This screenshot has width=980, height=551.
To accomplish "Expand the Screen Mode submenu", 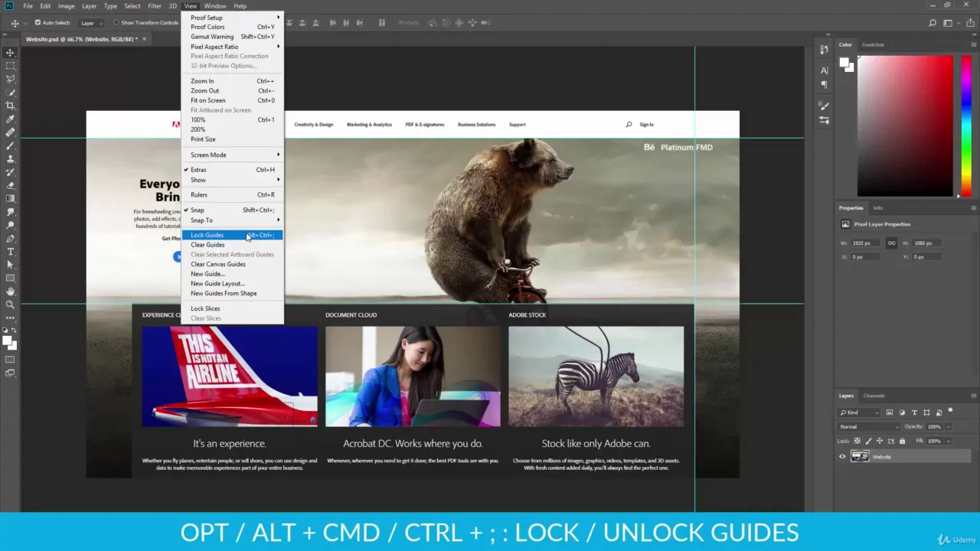I will (x=233, y=155).
